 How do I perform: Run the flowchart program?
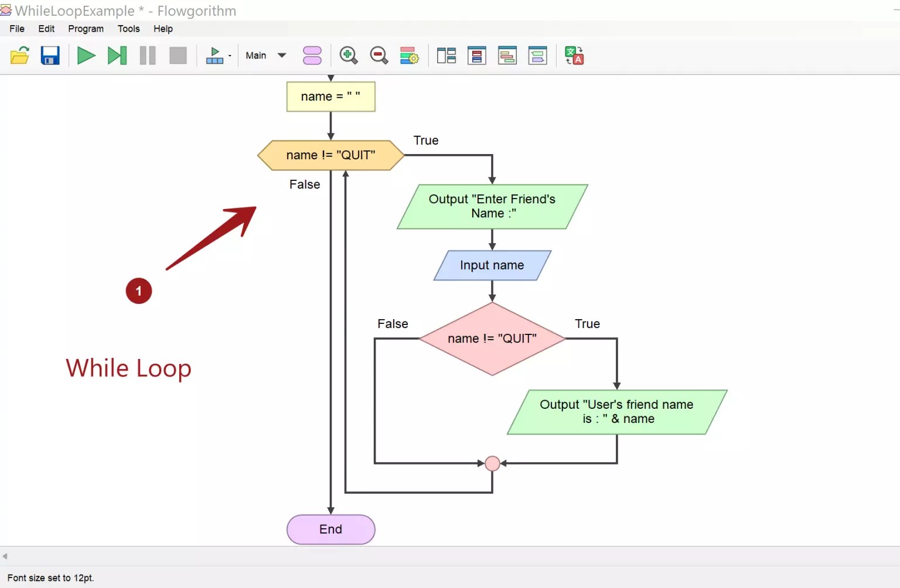coord(86,56)
